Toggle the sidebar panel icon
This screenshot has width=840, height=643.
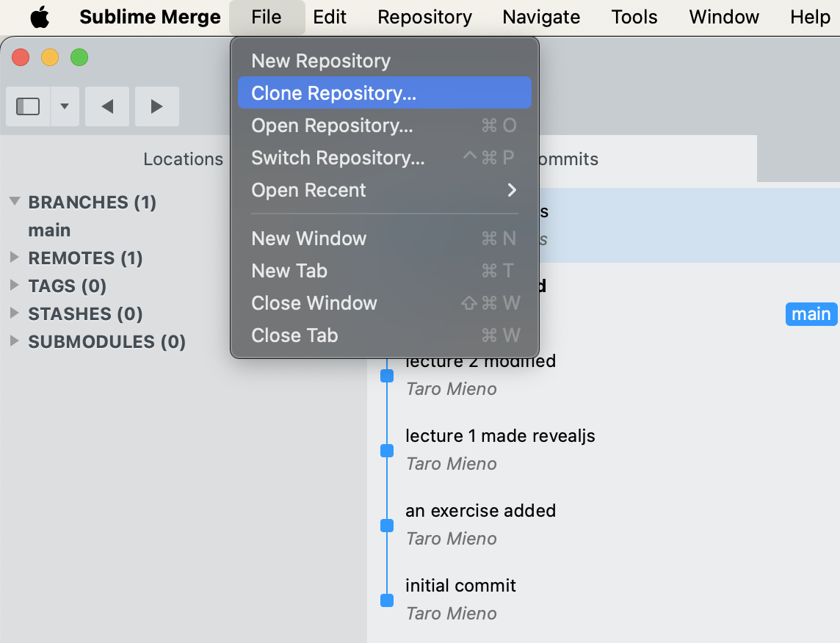coord(28,106)
